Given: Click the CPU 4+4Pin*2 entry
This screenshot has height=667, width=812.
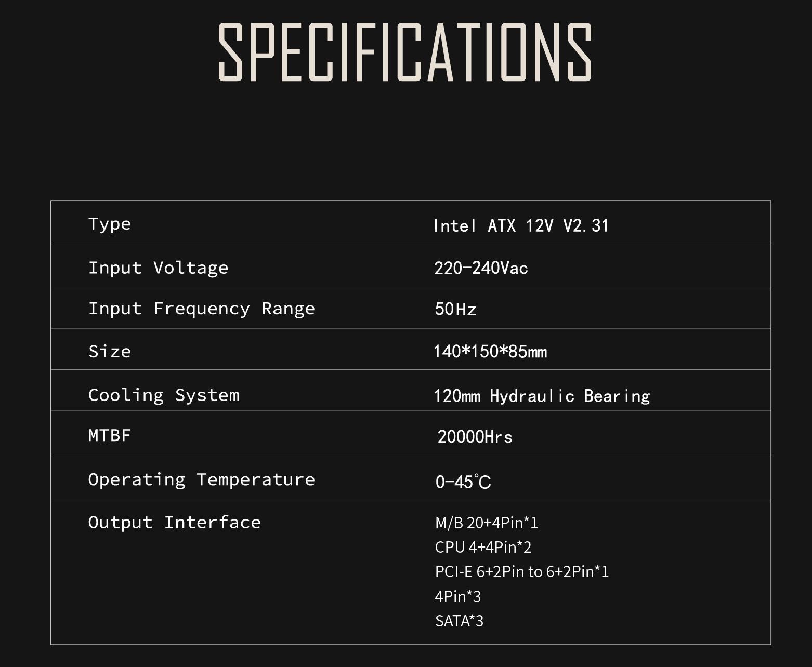Looking at the screenshot, I should [x=483, y=547].
